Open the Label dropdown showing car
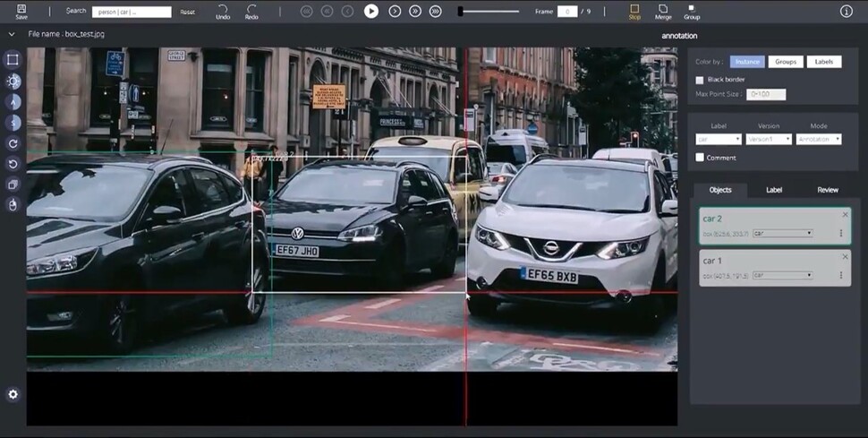The height and width of the screenshot is (438, 868). click(x=719, y=139)
